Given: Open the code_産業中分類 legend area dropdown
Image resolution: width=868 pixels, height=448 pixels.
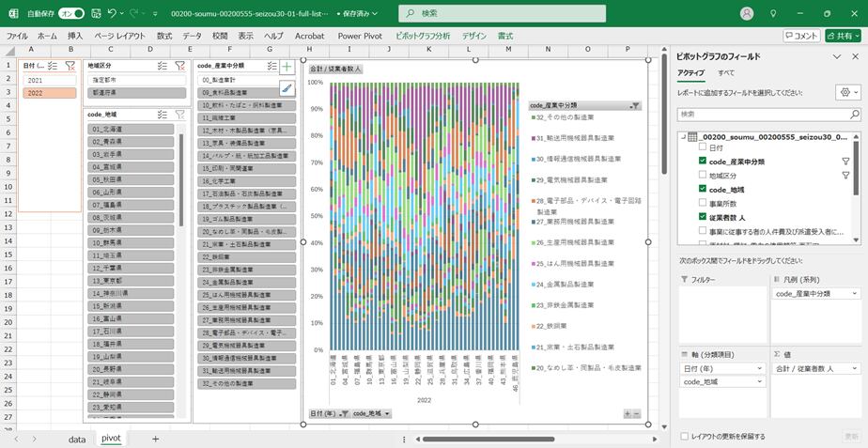Looking at the screenshot, I should click(x=856, y=294).
